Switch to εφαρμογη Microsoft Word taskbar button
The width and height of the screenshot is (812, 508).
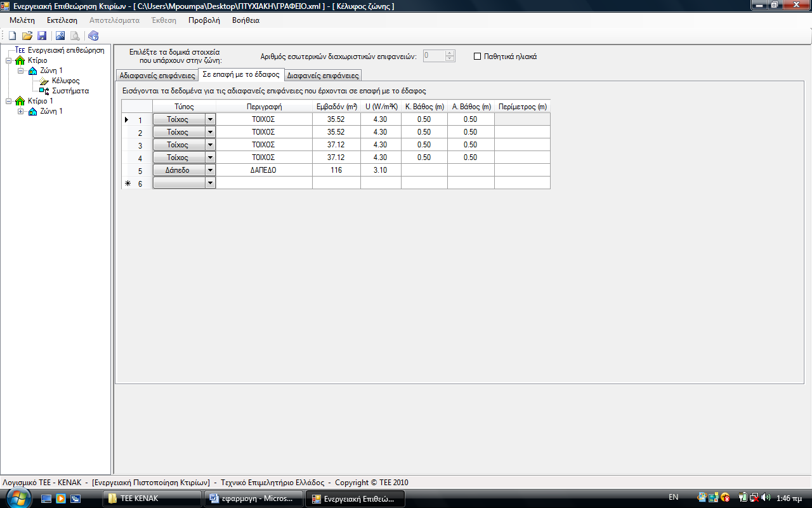tap(254, 498)
